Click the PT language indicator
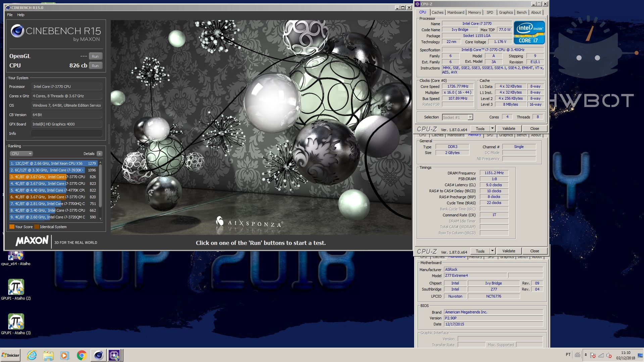Screen dimensions: 644x362 pyautogui.click(x=568, y=355)
